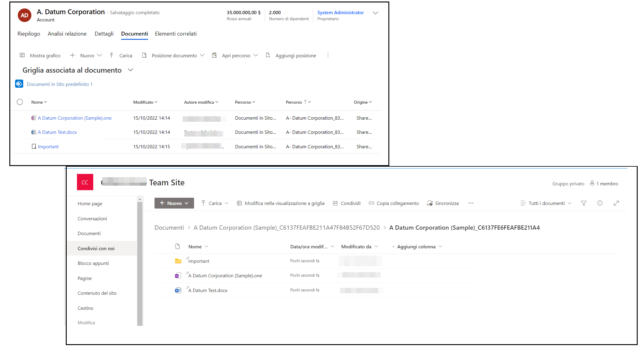
Task: Select all documents with the header circle checkbox
Action: pos(20,102)
